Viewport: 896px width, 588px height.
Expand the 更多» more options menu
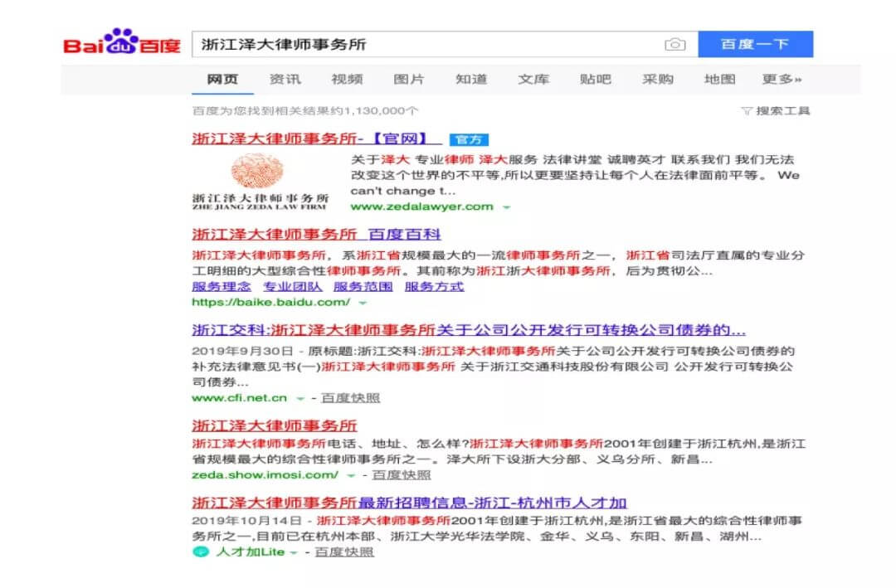[x=781, y=79]
